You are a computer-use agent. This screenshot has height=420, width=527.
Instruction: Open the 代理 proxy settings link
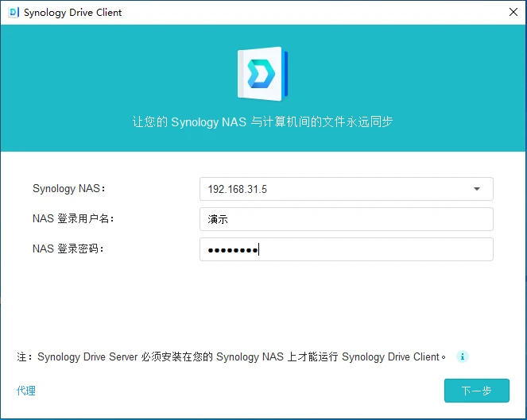pyautogui.click(x=26, y=391)
